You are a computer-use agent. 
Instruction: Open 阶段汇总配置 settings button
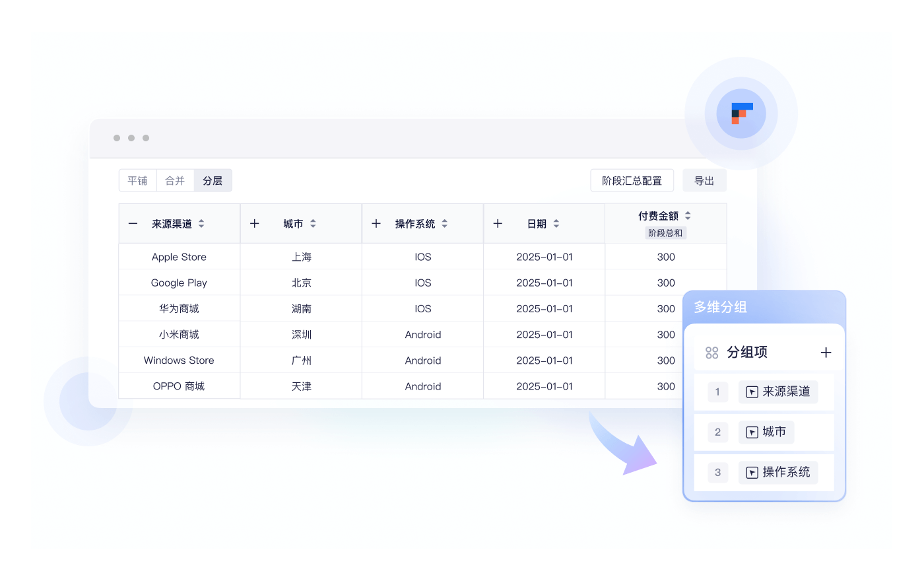632,181
